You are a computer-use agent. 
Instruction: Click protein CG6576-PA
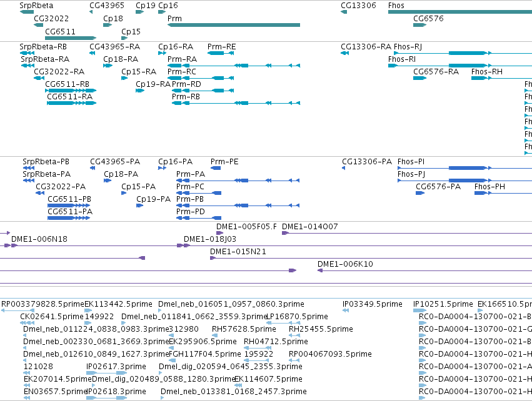(438, 187)
